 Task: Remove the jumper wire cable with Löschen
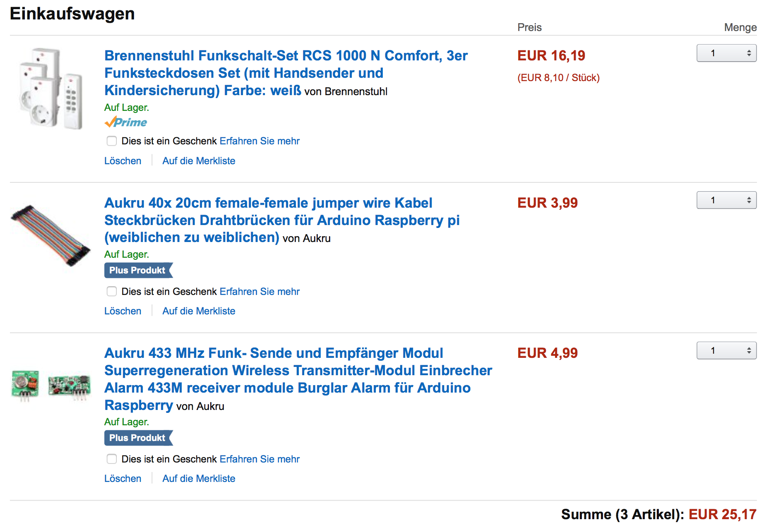[x=122, y=311]
